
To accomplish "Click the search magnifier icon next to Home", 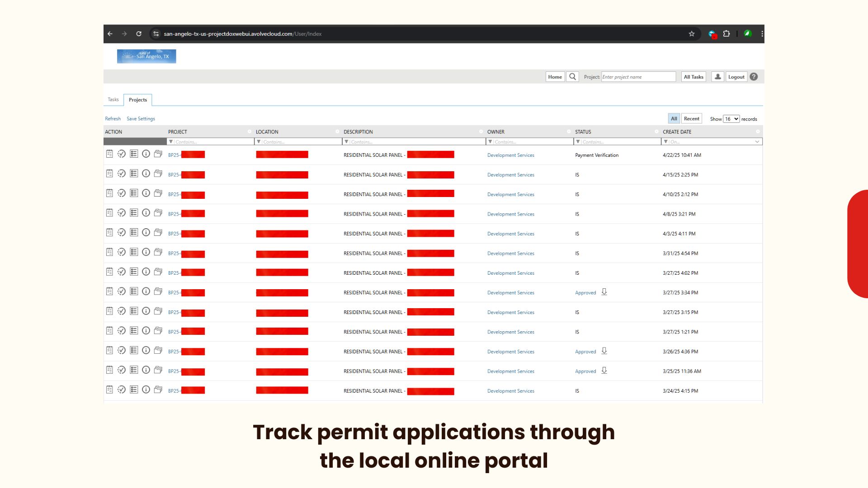I will [x=572, y=77].
